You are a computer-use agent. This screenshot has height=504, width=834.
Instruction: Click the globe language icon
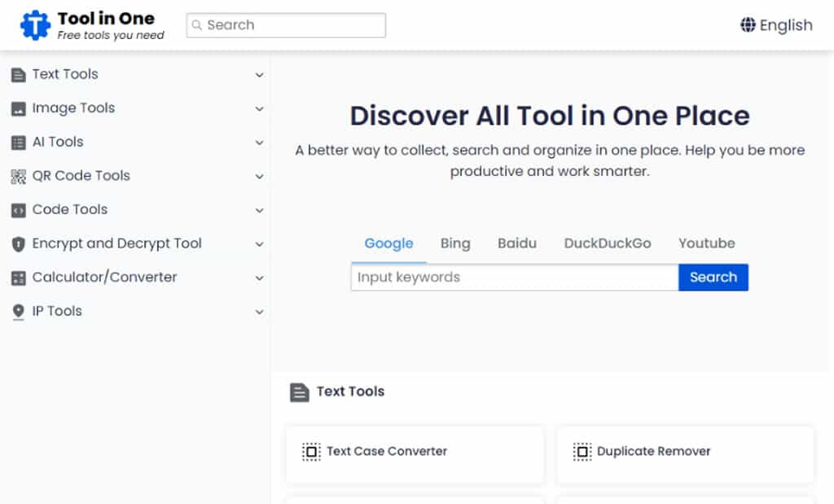748,25
